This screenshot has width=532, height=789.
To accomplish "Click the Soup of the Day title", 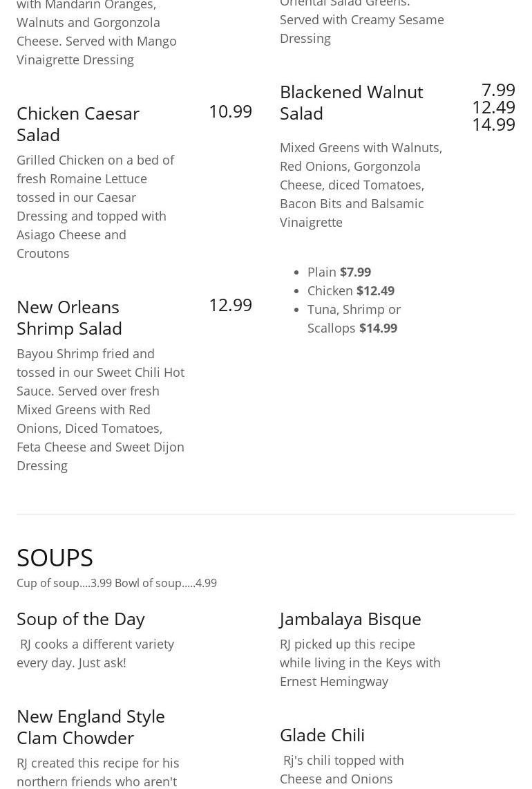I will [81, 619].
